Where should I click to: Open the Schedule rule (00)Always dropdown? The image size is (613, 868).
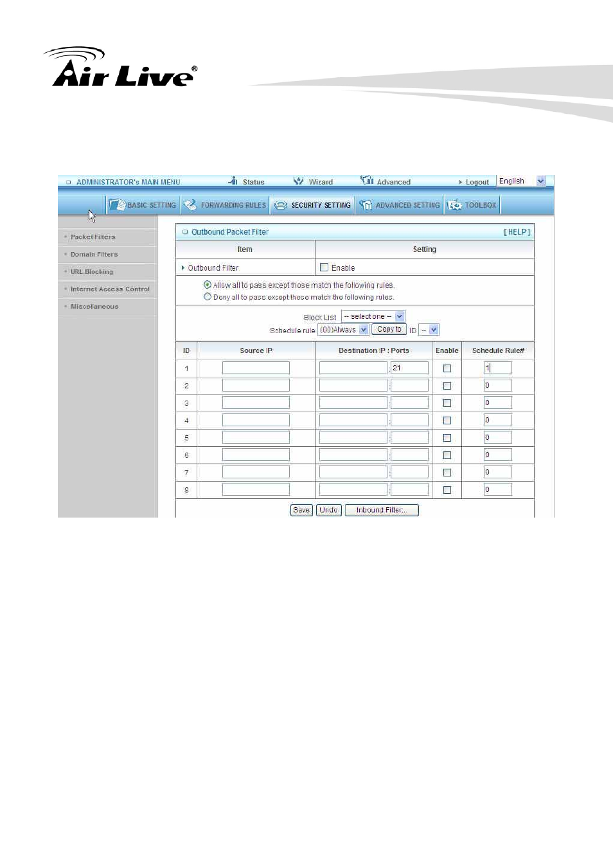343,330
